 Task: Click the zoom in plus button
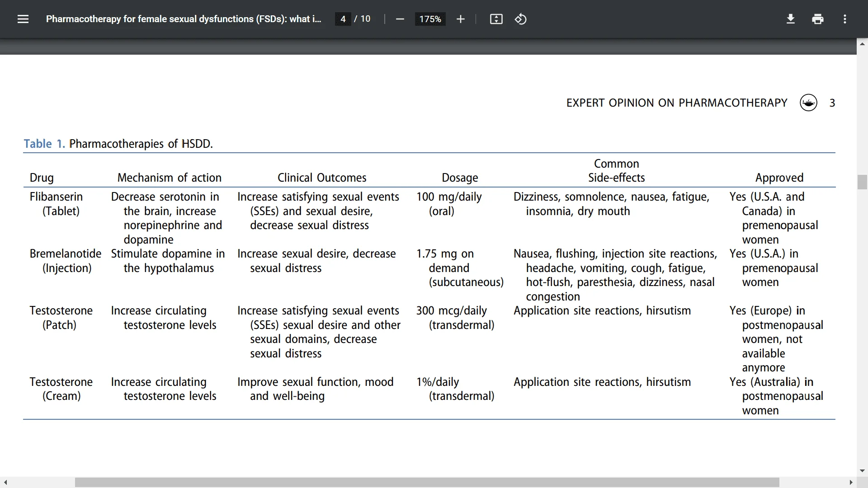click(460, 19)
